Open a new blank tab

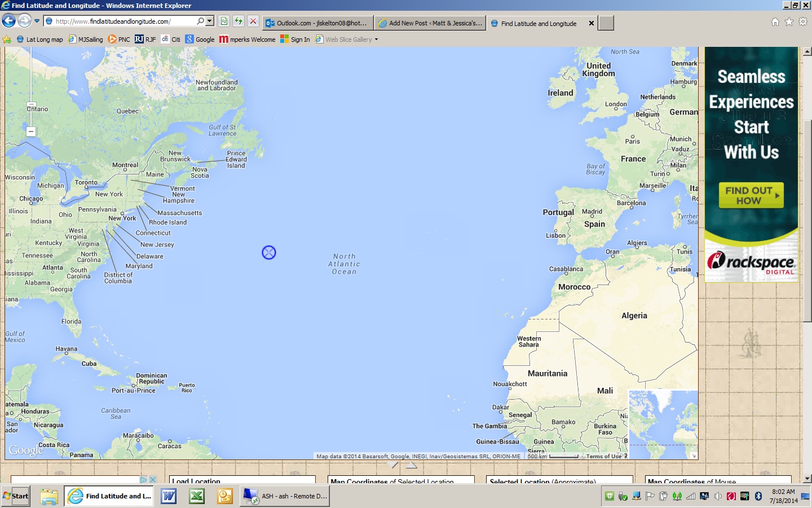coord(606,23)
